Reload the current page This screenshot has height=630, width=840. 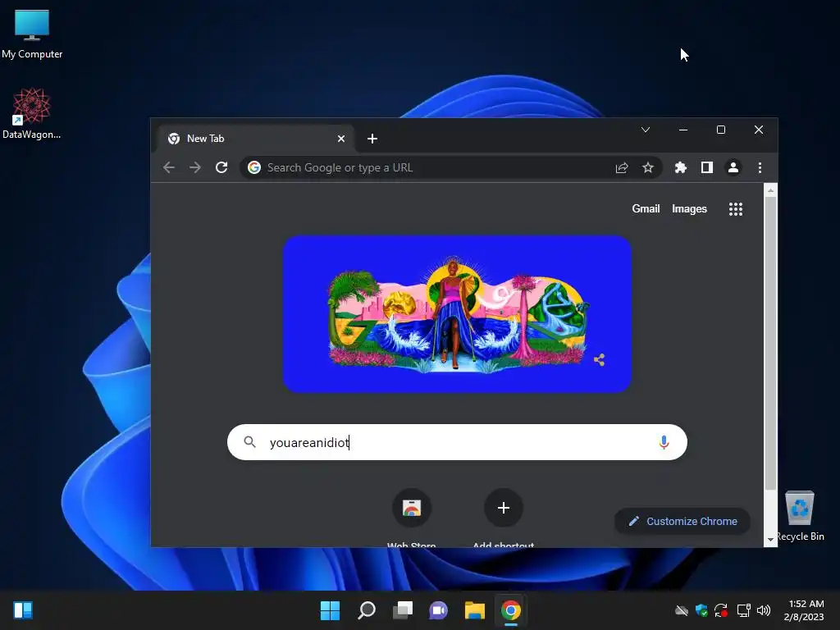point(221,167)
